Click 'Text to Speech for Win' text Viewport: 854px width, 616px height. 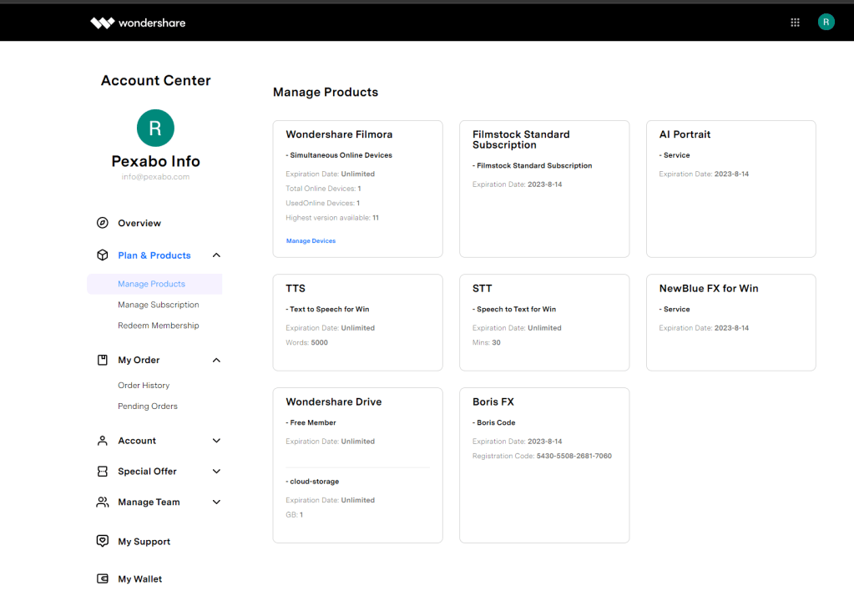point(330,310)
